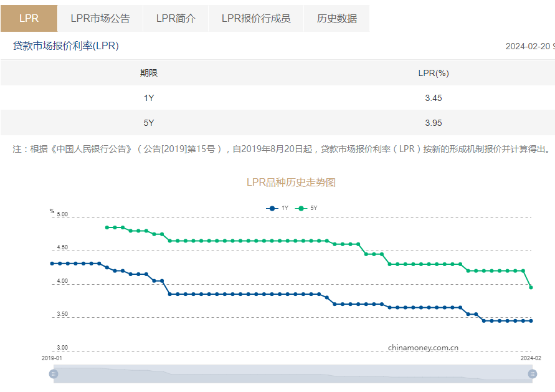Click the 5Y row LPR value 3.95
The image size is (555, 392).
click(434, 123)
